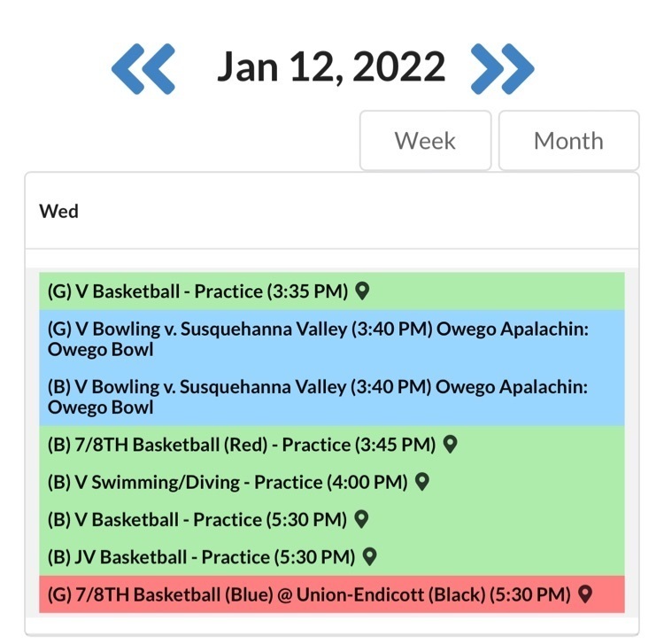Viewport: 664px width, 644px height.
Task: Open location pin for Union-Endicott game
Action: (584, 594)
